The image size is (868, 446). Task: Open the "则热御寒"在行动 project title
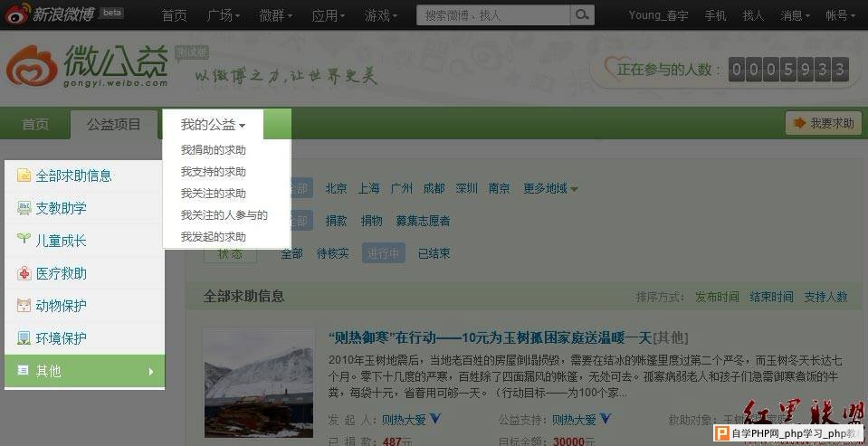490,337
